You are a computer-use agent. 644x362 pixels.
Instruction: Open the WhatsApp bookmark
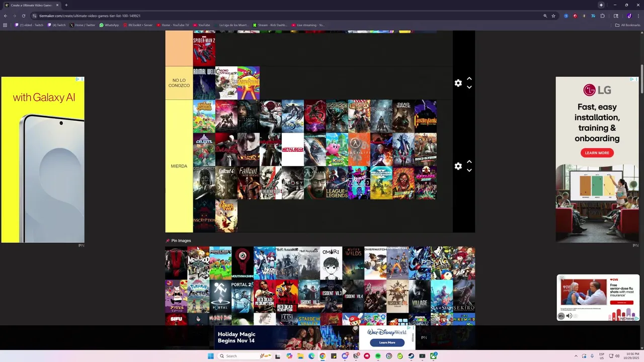click(x=109, y=25)
